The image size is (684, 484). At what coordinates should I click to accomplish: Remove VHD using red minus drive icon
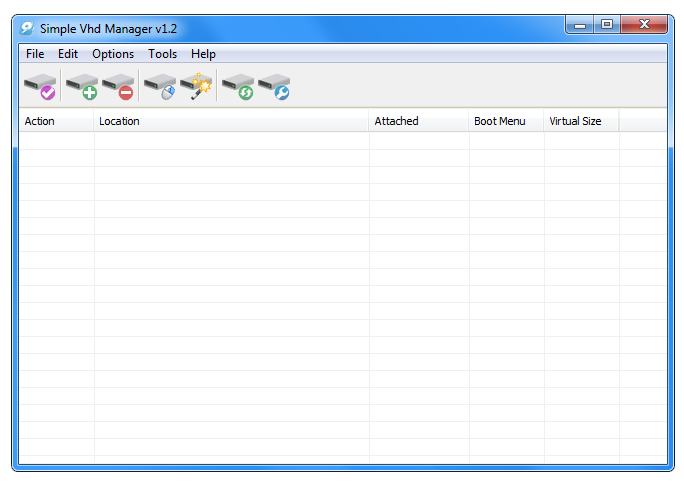click(118, 86)
